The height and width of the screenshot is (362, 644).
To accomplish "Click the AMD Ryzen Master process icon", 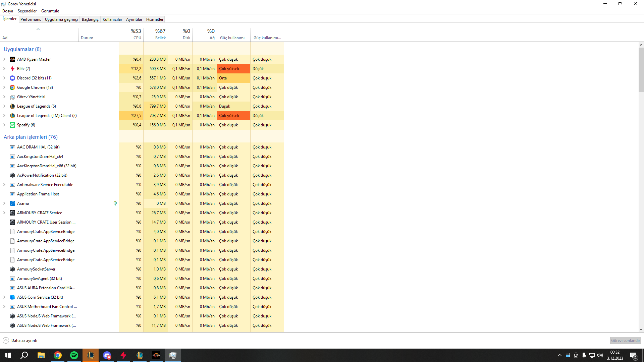I will coord(12,59).
